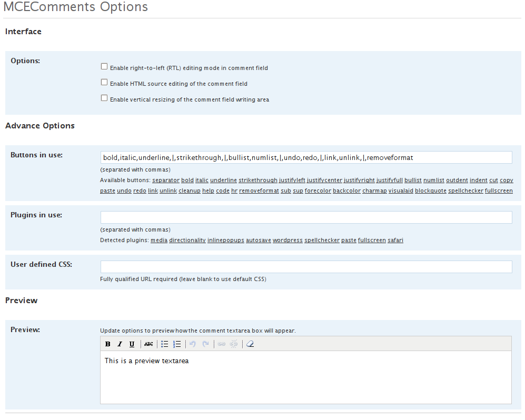Screen dimensions: 525x420
Task: Focus the Plugins in use text field
Action: tap(306, 217)
